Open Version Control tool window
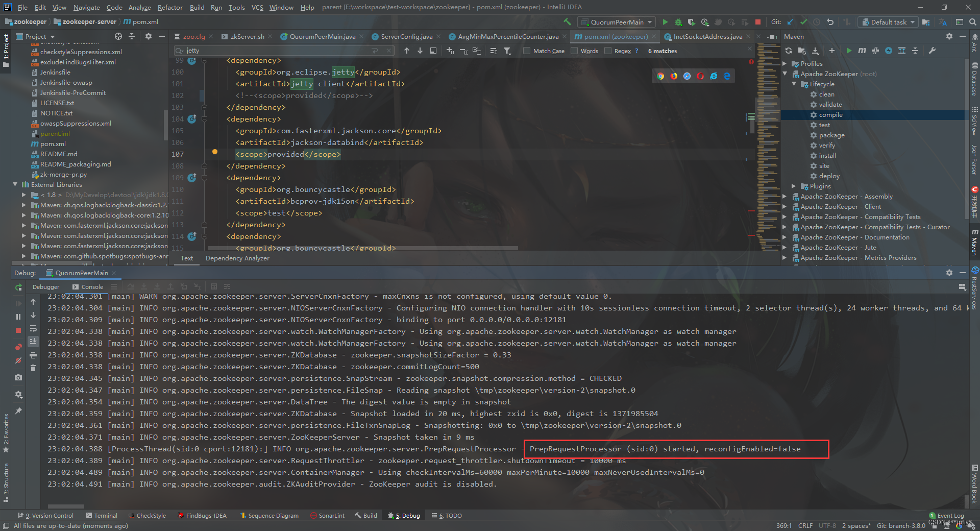 coord(46,516)
